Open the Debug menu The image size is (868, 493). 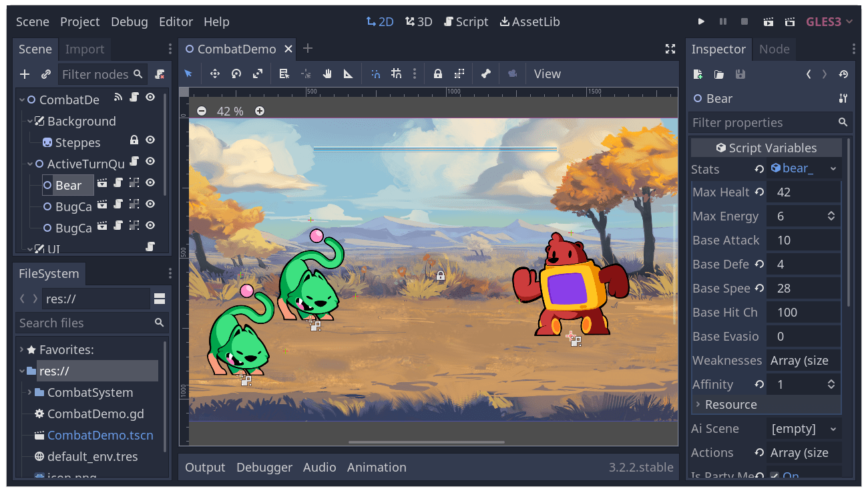click(x=129, y=21)
